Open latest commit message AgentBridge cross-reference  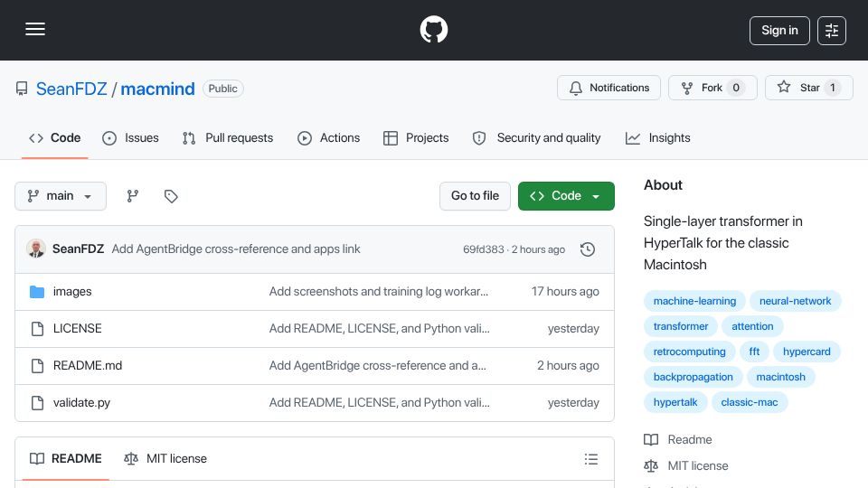point(236,249)
